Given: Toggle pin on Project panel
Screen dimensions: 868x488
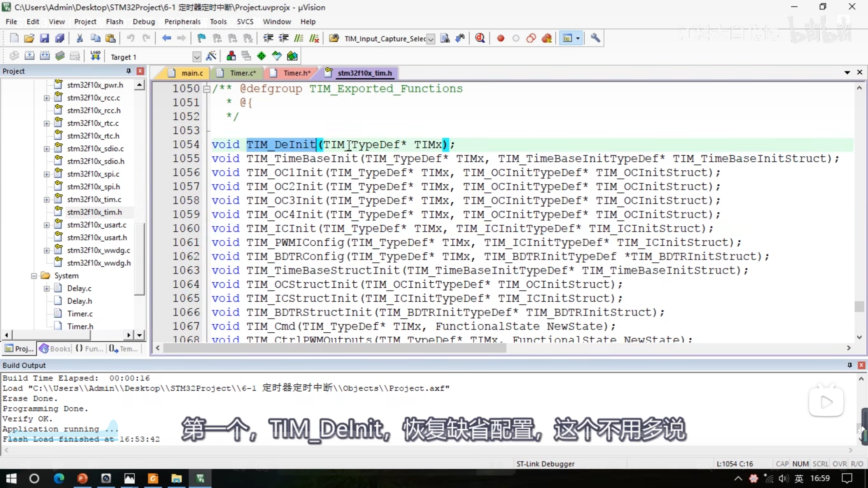Looking at the screenshot, I should click(x=129, y=71).
